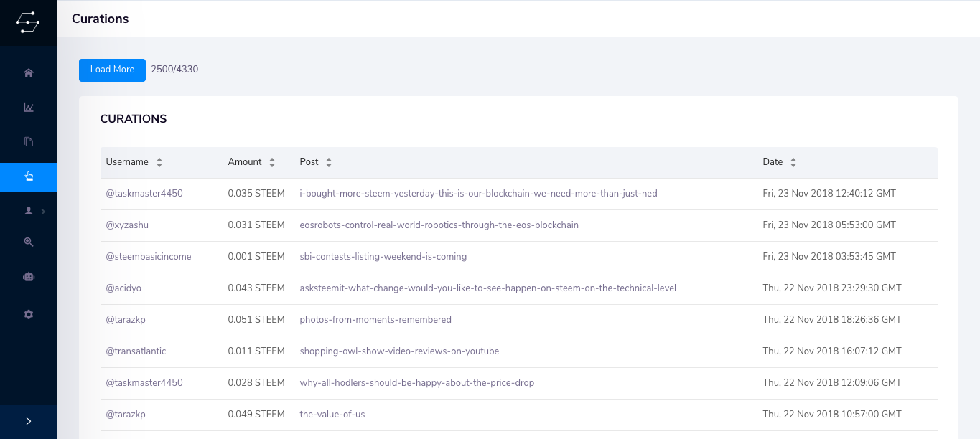The height and width of the screenshot is (439, 980).
Task: Click amount 0.028 STEEM
Action: click(x=256, y=383)
